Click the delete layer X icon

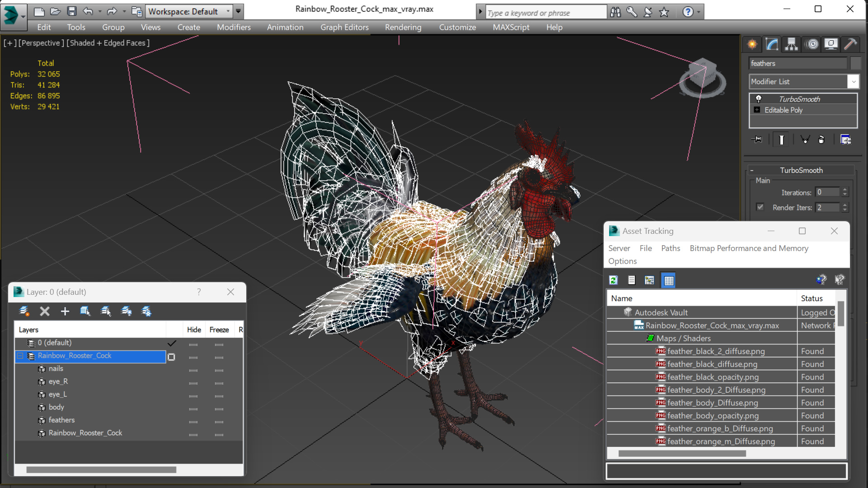pos(44,311)
